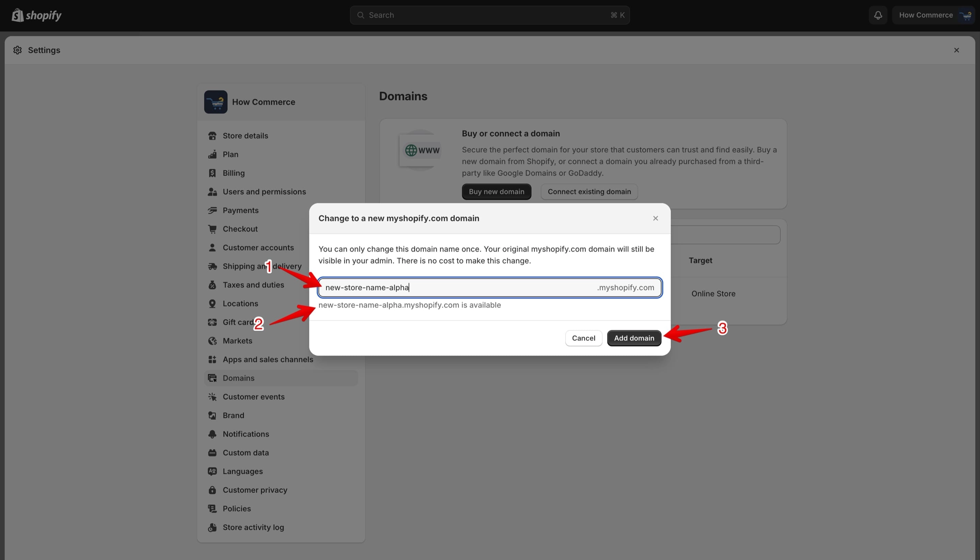Click the top Search bar
Viewport: 980px width, 560px height.
point(490,15)
